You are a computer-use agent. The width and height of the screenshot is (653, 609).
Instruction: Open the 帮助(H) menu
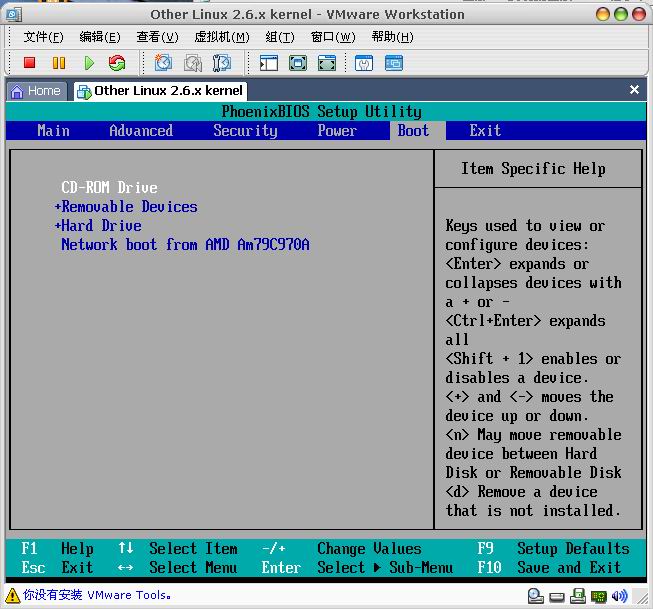(x=392, y=37)
